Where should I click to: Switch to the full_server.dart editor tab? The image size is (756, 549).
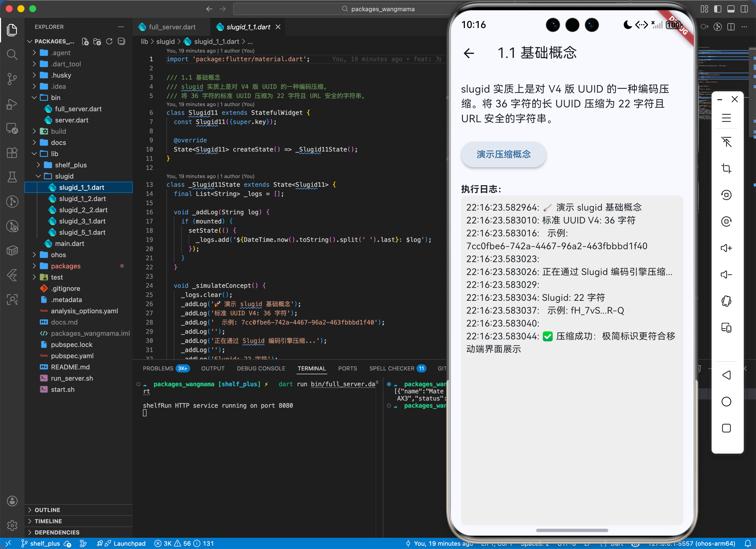pyautogui.click(x=172, y=27)
